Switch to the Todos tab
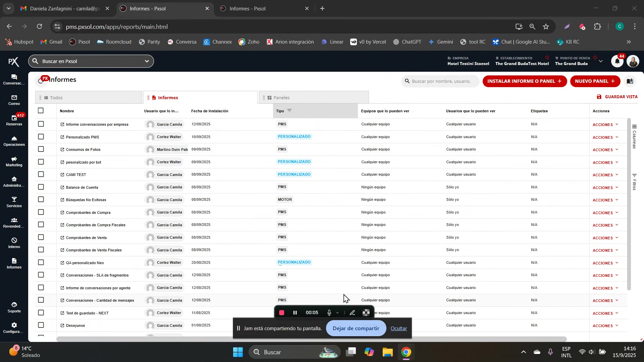 point(56,98)
